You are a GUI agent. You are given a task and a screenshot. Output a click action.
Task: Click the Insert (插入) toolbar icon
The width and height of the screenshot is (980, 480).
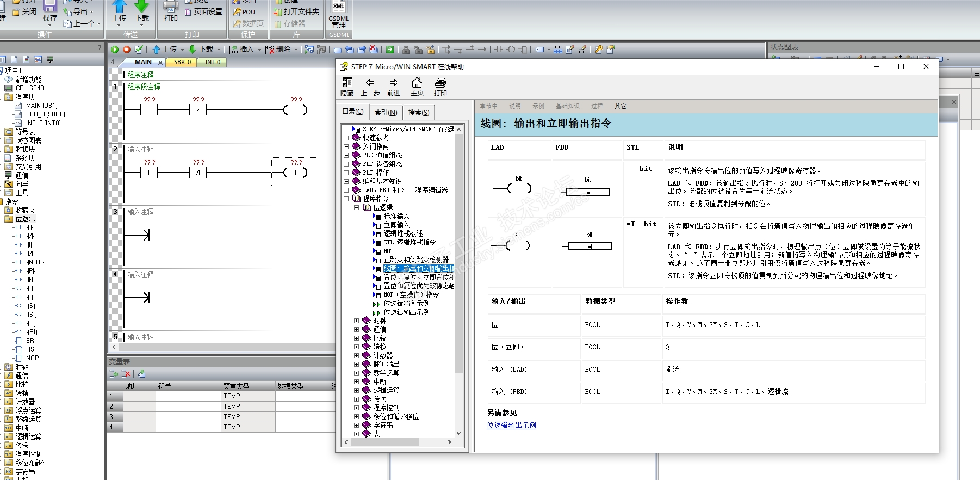point(234,50)
